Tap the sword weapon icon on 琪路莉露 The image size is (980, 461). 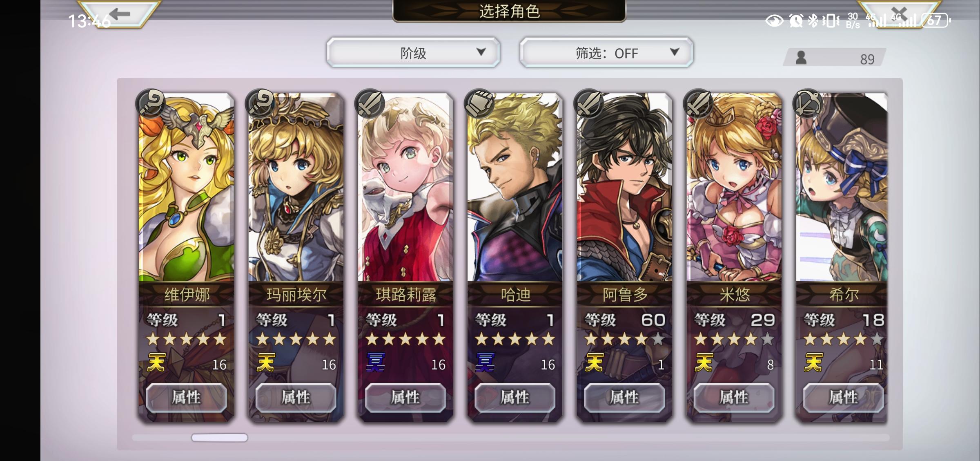[370, 103]
